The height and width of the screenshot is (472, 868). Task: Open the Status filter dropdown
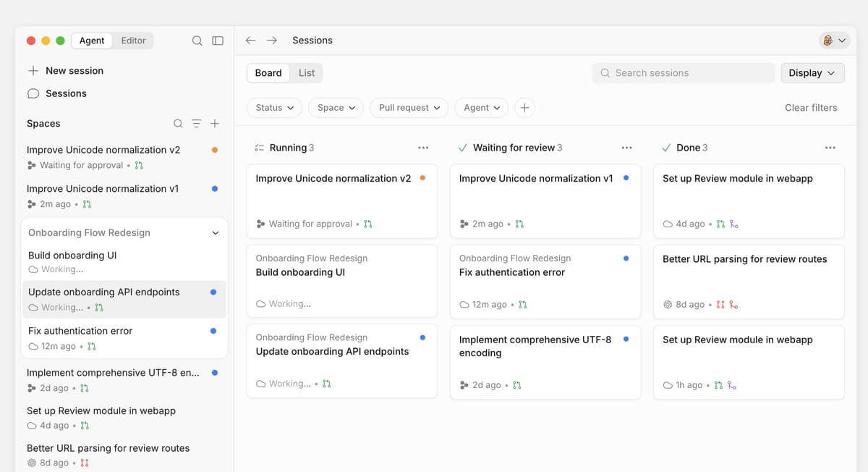pyautogui.click(x=275, y=108)
